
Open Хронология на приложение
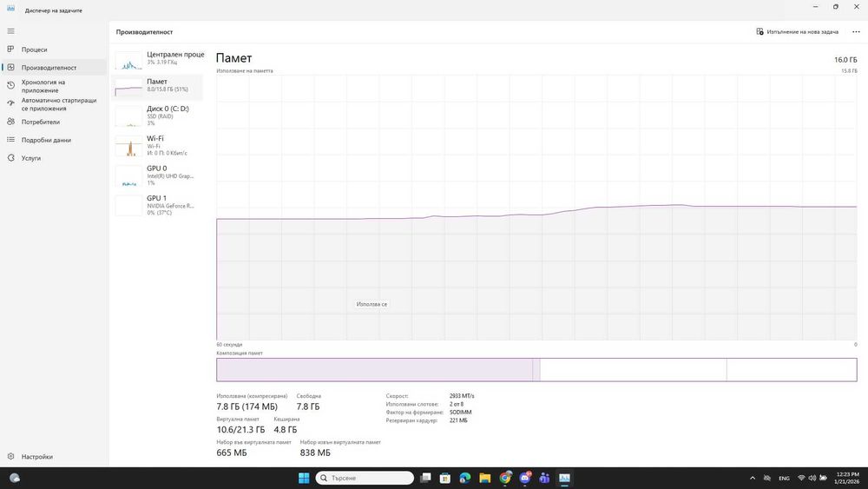(54, 86)
